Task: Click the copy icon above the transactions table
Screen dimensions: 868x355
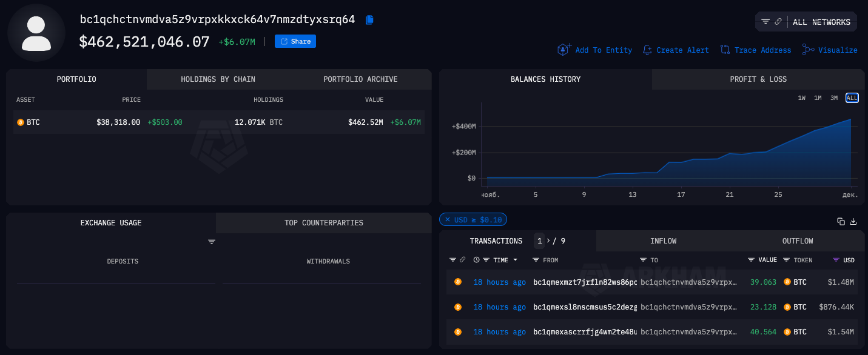Action: tap(841, 222)
